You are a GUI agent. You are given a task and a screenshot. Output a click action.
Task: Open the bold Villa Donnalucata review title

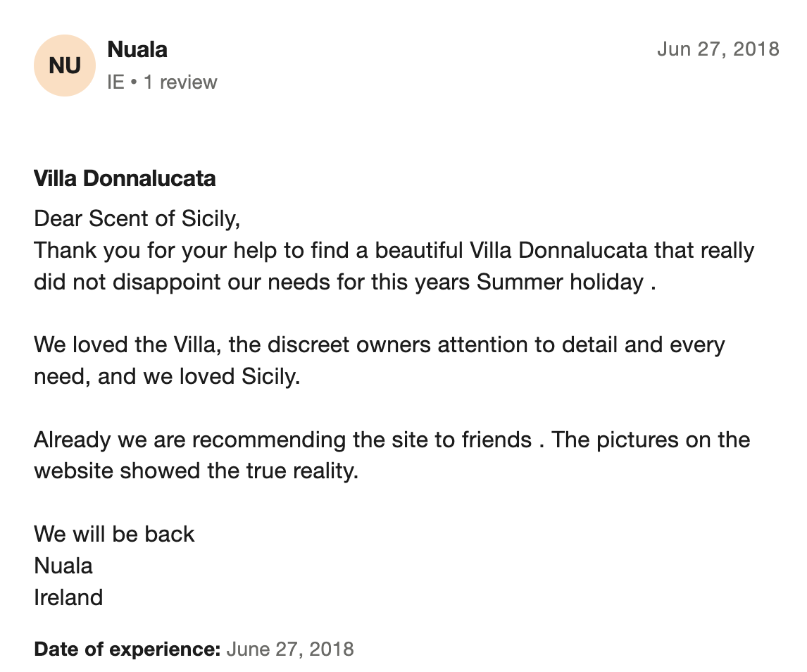coord(125,178)
